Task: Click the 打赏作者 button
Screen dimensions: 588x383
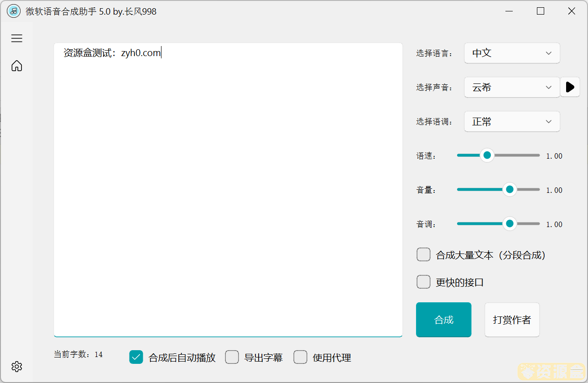Action: click(x=512, y=320)
